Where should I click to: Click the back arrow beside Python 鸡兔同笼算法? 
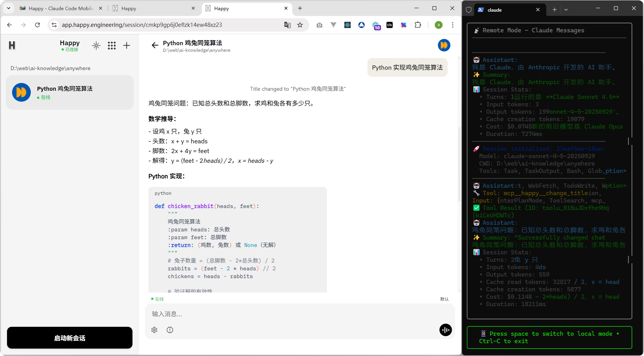click(155, 45)
